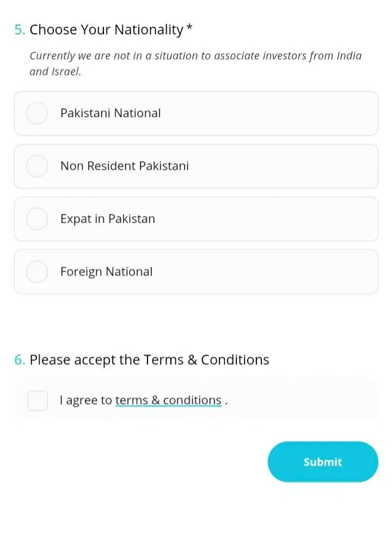
Task: Click the "Non Resident Pakistani" option label
Action: [125, 166]
